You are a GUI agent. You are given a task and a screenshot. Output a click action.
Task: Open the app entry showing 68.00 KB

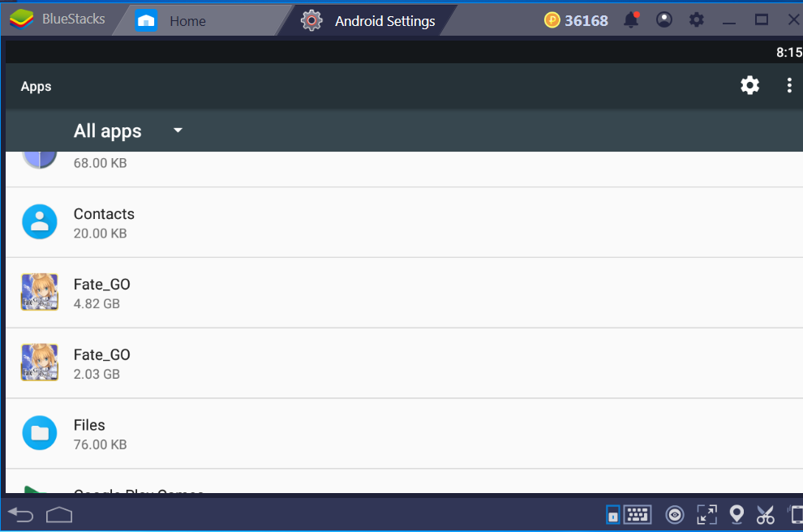(404, 169)
